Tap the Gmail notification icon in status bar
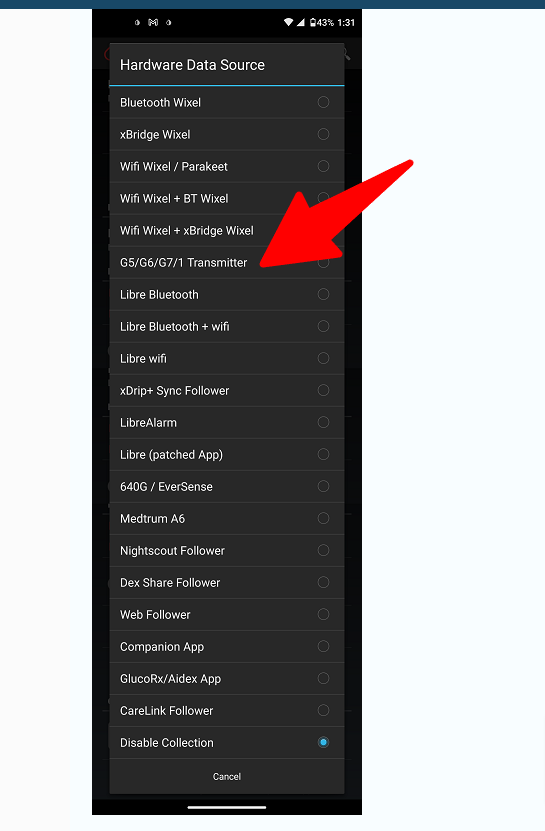This screenshot has height=831, width=545. pos(153,22)
